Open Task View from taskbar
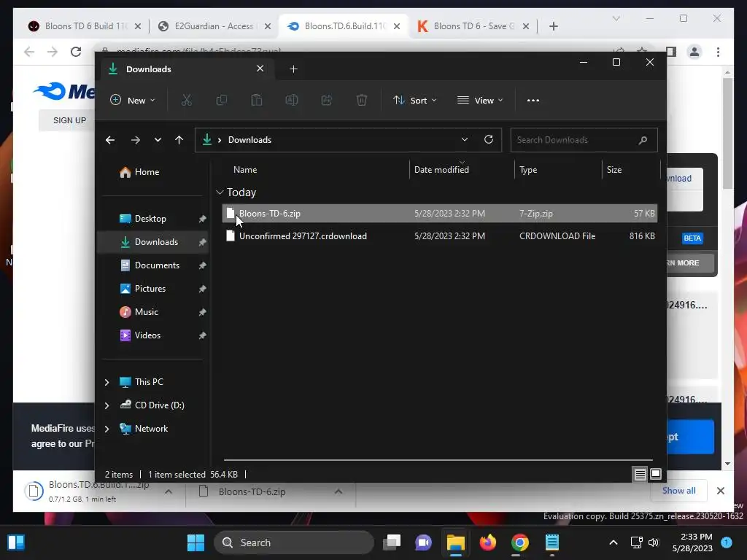This screenshot has height=560, width=747. pos(392,542)
